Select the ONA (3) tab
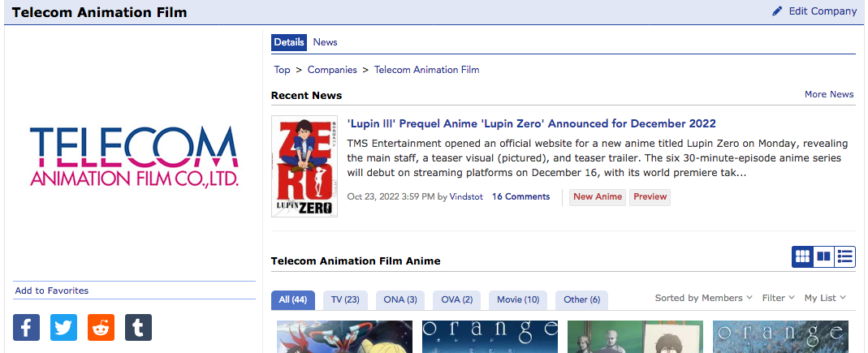Screen dimensions: 868x353 (x=400, y=300)
